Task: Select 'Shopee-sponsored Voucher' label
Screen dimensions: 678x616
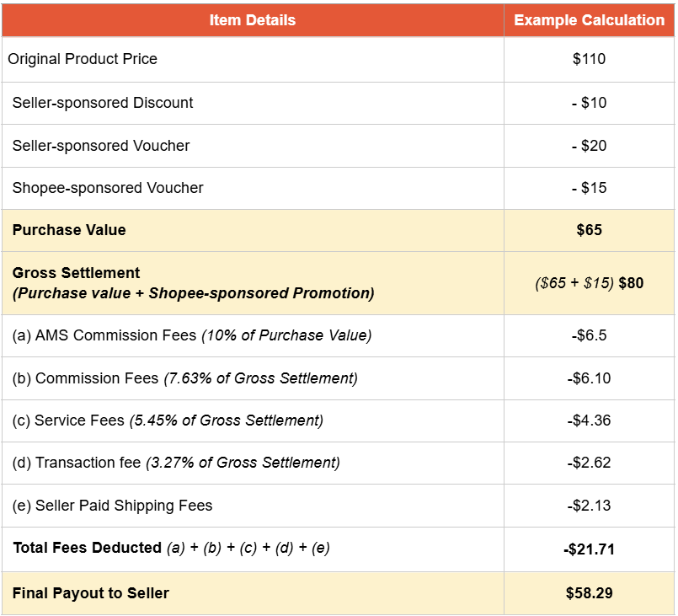Action: [108, 188]
